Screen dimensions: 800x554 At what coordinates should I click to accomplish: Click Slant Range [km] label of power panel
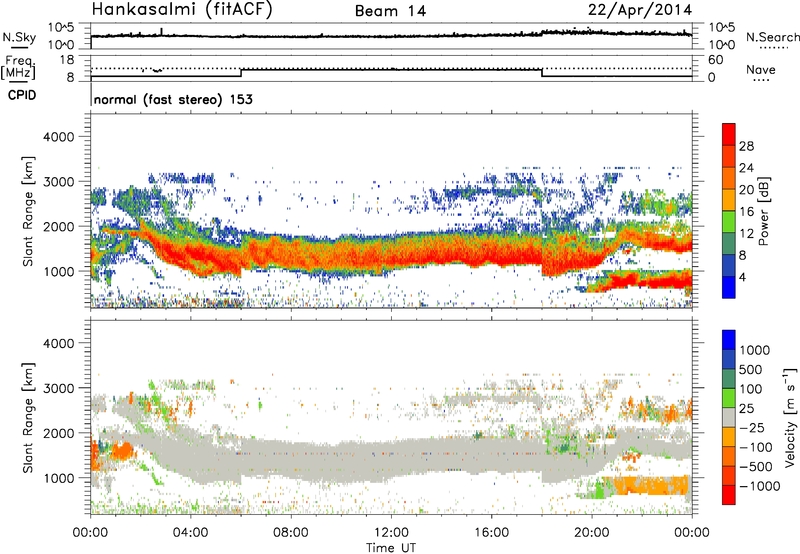point(28,211)
